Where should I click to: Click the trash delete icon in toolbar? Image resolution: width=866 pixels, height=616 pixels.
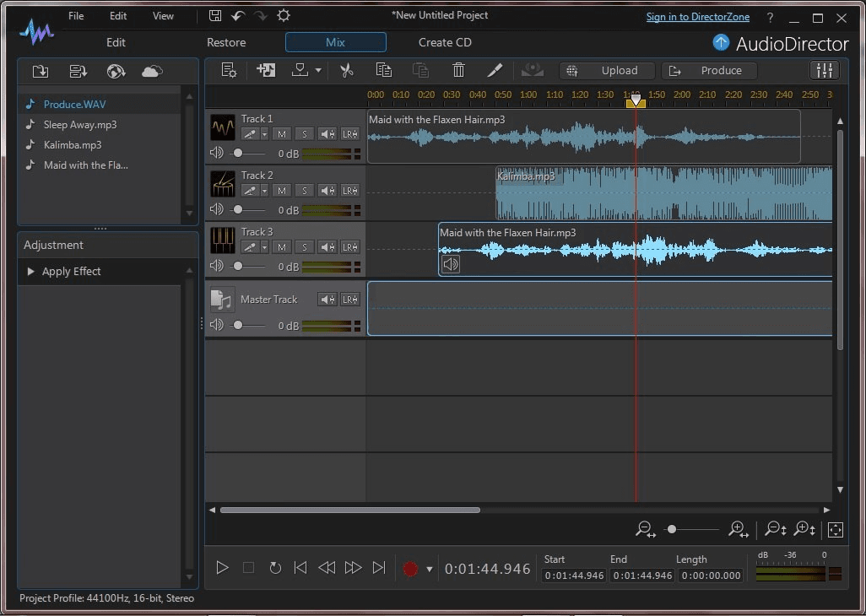pos(458,71)
